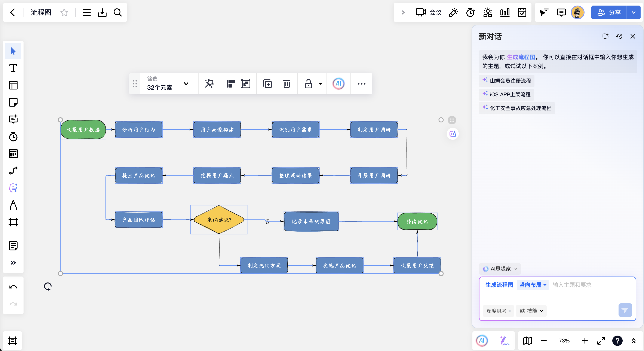Screen dimensions: 644x351
Task: Open the AI思想家 model selector
Action: point(500,269)
